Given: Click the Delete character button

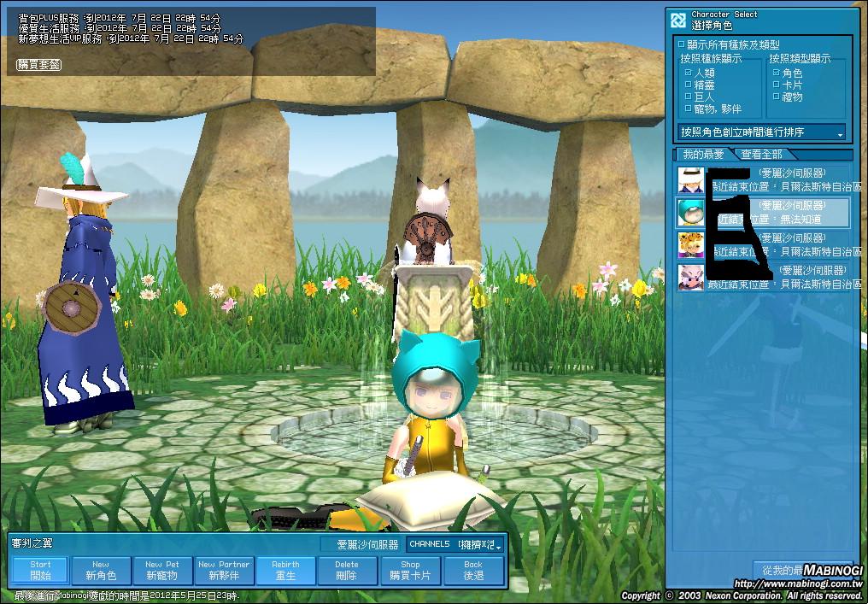Looking at the screenshot, I should [x=347, y=570].
